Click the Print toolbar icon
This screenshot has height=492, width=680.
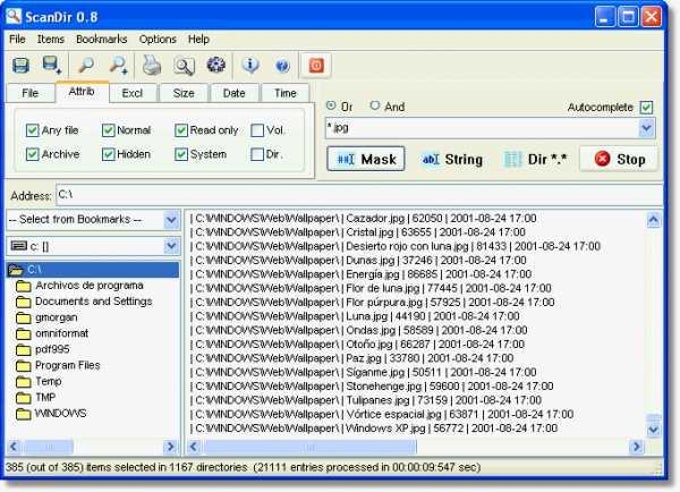click(x=151, y=66)
